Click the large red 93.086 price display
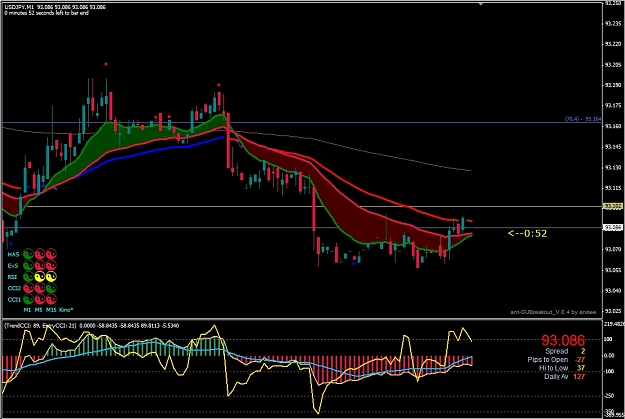The width and height of the screenshot is (625, 419). point(563,340)
